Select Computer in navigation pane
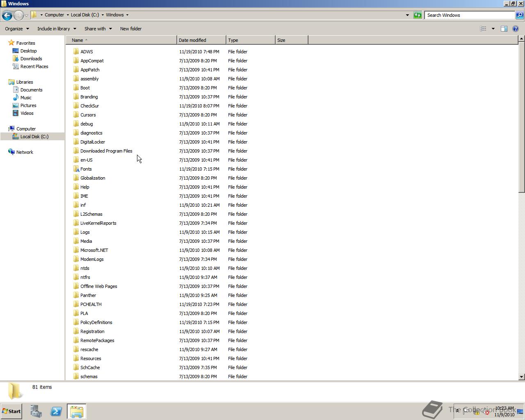 [x=26, y=129]
